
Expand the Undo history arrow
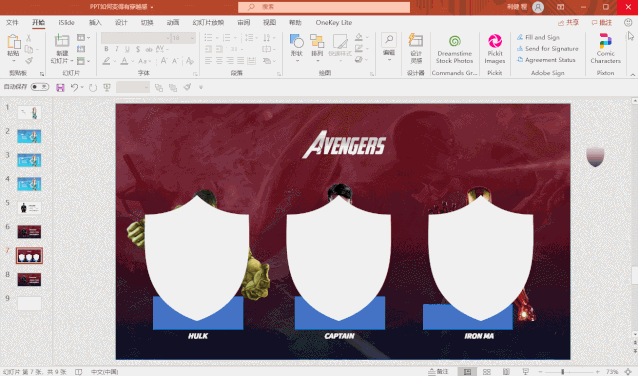(82, 87)
